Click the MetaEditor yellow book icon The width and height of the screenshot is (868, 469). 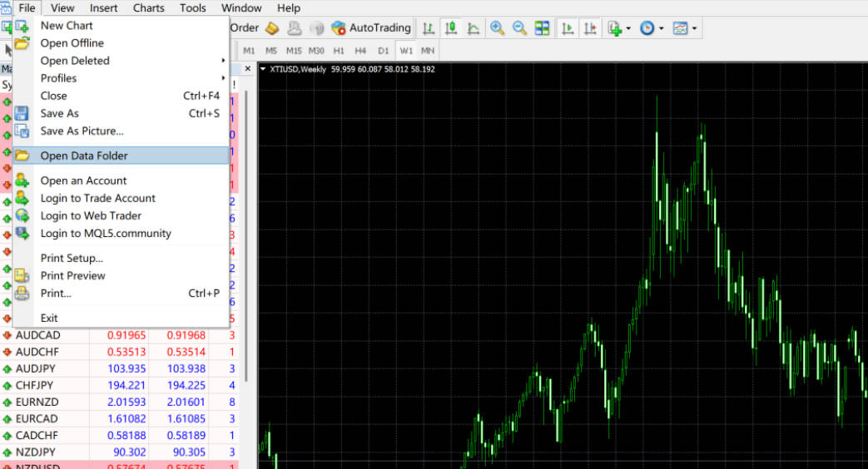[x=272, y=28]
